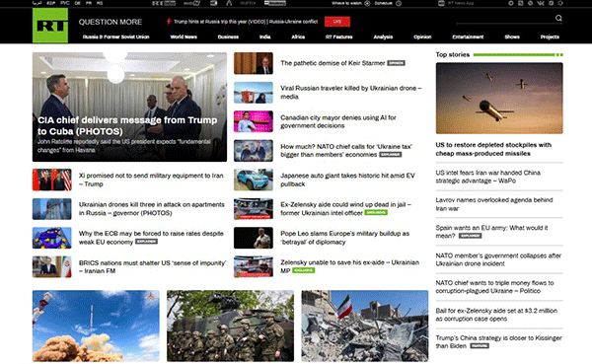Screen dimensions: 592x364
Task: Open 'Bail for ex-Zelensky aide' story
Action: coord(496,315)
